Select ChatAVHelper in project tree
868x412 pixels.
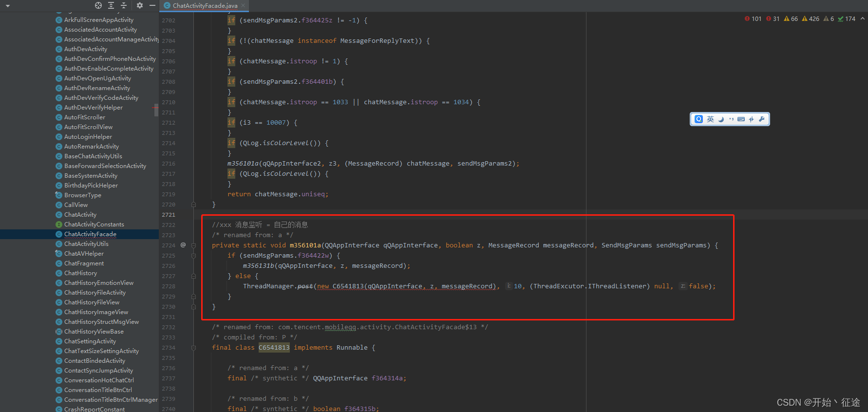click(84, 254)
